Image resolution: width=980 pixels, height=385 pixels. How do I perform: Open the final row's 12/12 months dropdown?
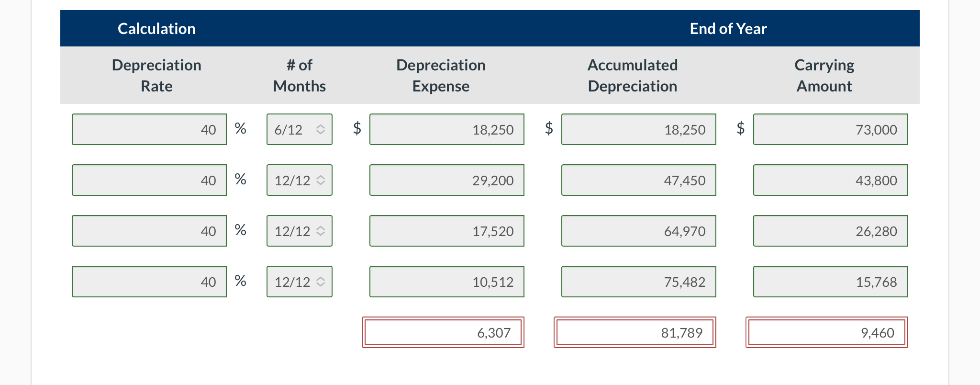coord(299,282)
